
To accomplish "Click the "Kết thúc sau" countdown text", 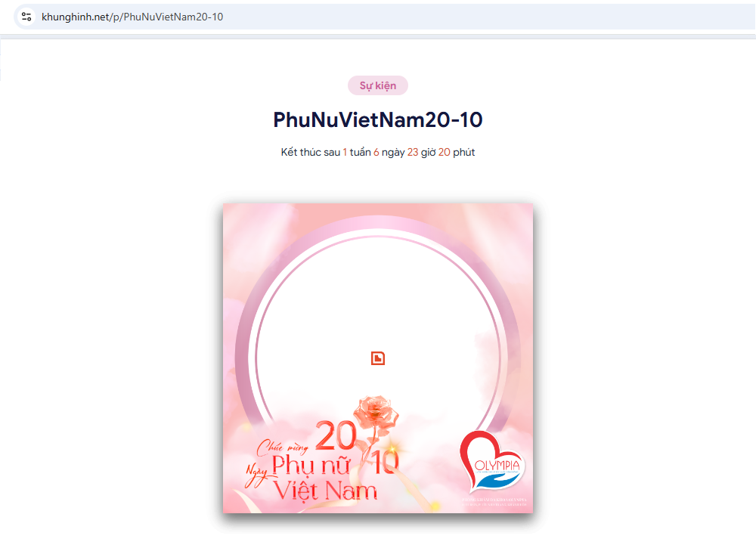I will 311,152.
